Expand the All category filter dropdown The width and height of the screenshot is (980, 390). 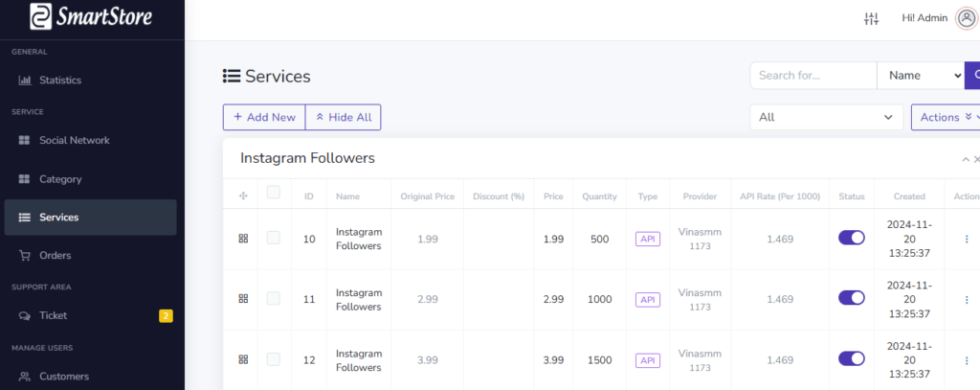(826, 117)
